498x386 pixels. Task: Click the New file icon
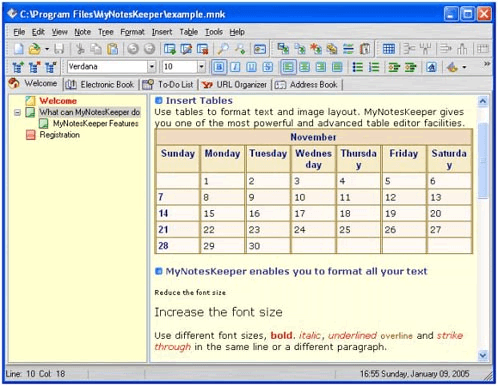tap(19, 49)
